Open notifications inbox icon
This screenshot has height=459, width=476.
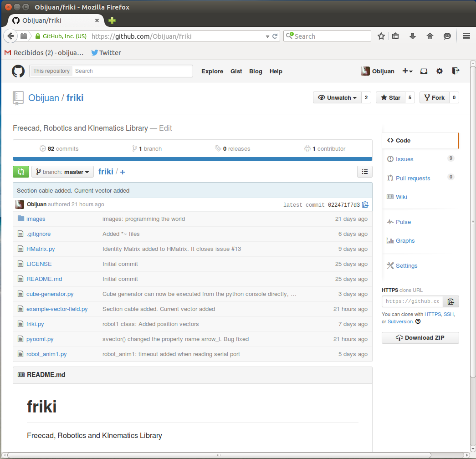coord(424,71)
